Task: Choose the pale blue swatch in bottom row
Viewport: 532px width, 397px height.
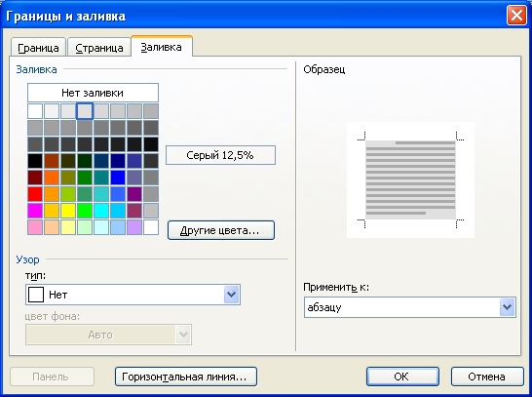Action: (x=118, y=227)
